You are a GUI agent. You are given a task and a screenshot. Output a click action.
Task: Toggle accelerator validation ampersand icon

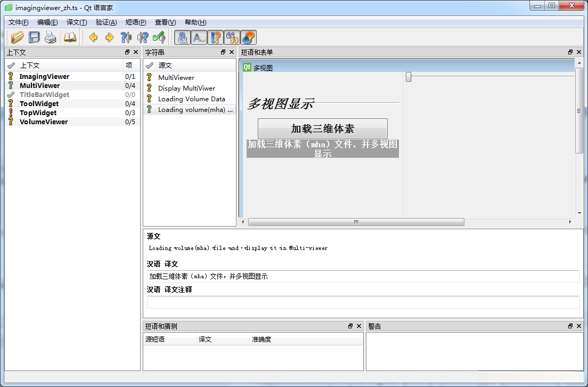tap(182, 37)
